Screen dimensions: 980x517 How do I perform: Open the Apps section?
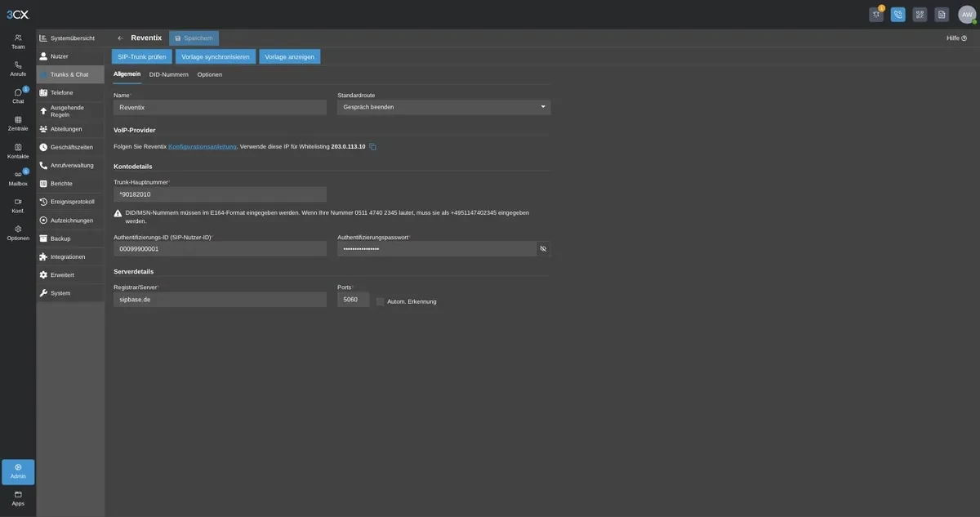tap(18, 498)
